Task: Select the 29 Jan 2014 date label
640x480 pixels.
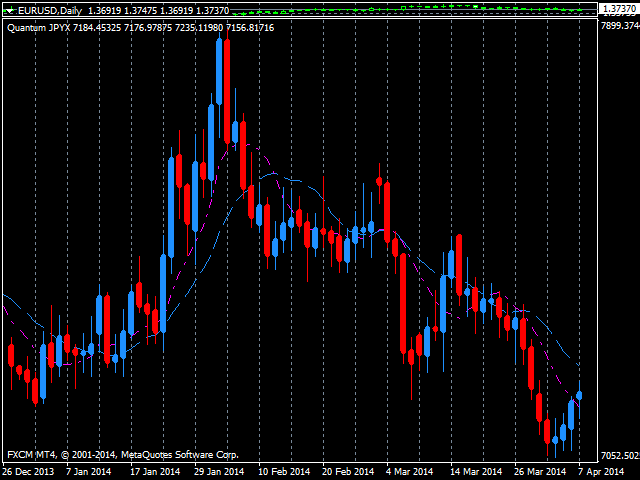Action: 218,471
